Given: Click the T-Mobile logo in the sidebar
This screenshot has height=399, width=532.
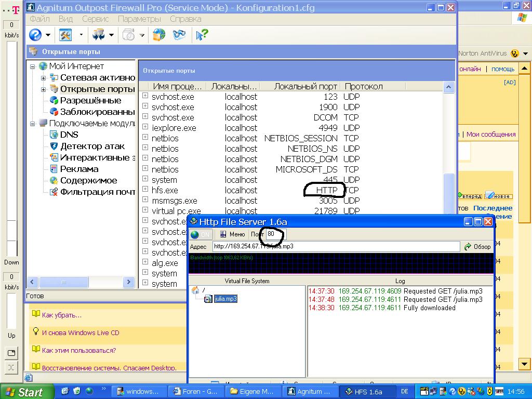Looking at the screenshot, I should click(x=16, y=10).
